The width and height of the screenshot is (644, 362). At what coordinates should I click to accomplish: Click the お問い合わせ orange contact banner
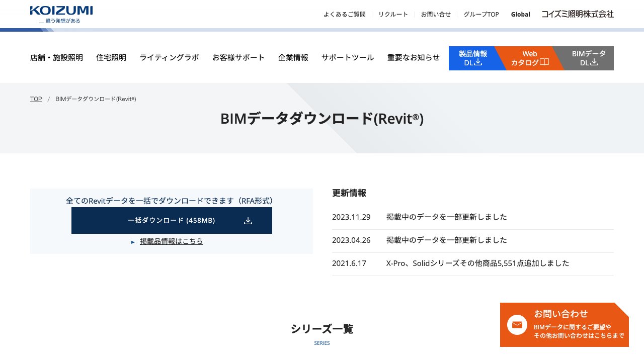click(565, 325)
